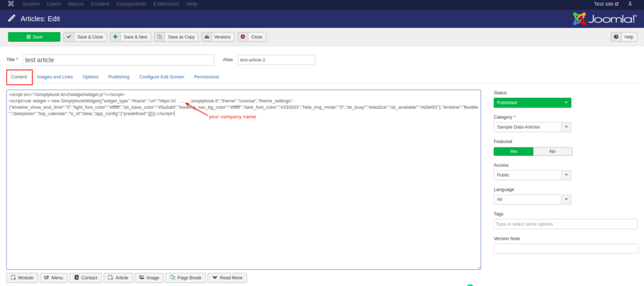
Task: Click the Save & Close button
Action: point(86,37)
